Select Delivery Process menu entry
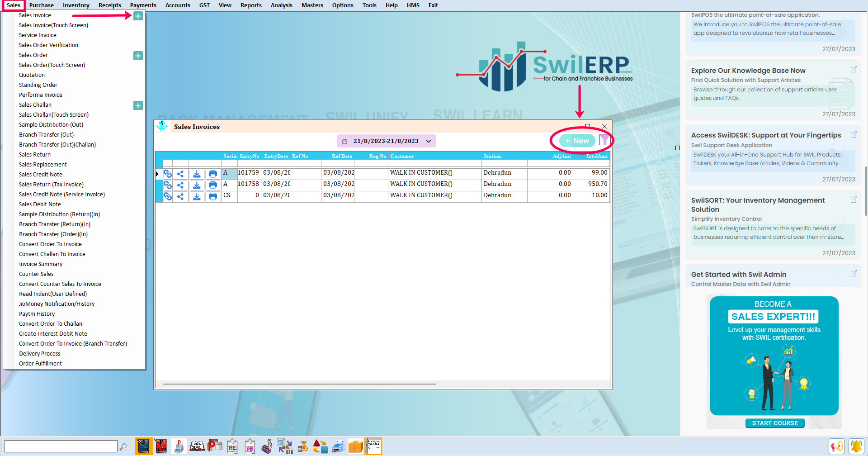 (39, 354)
